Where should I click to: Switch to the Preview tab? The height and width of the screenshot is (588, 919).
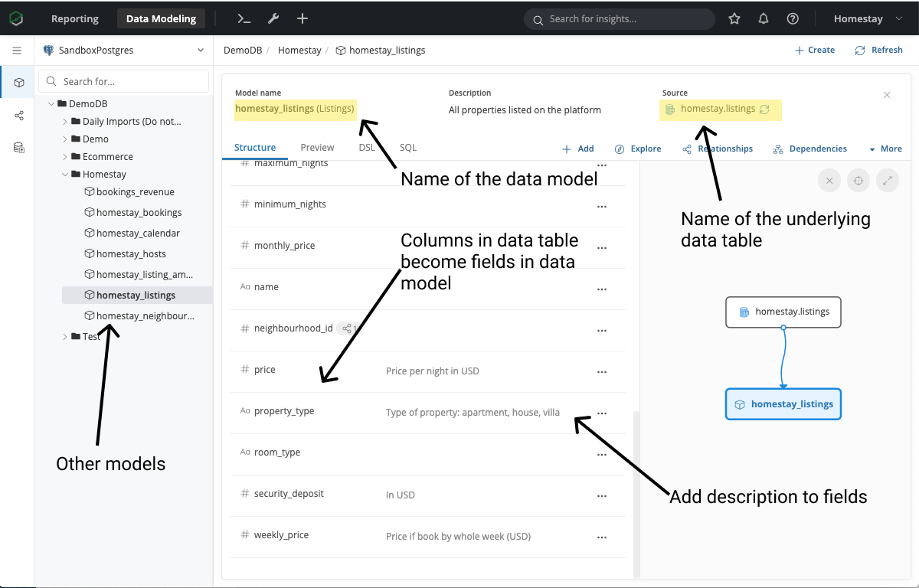click(x=317, y=148)
